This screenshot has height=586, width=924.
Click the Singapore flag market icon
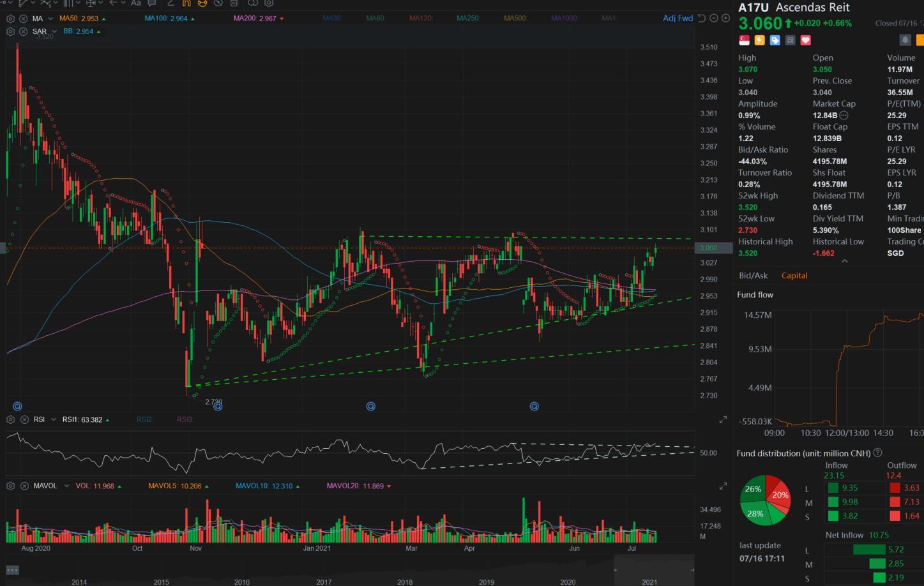(x=744, y=40)
